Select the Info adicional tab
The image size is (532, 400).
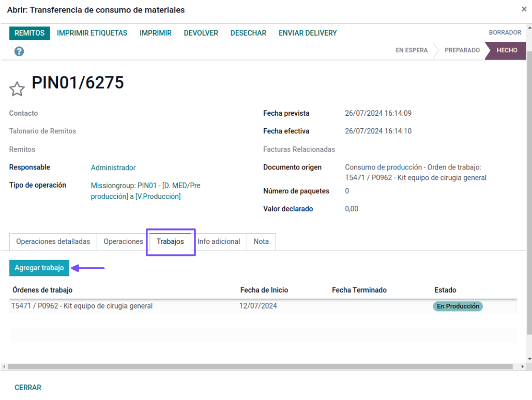point(219,242)
